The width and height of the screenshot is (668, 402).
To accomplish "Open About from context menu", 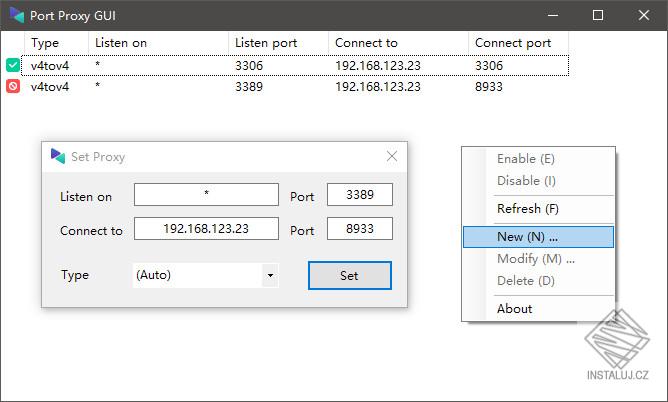I will pyautogui.click(x=538, y=308).
